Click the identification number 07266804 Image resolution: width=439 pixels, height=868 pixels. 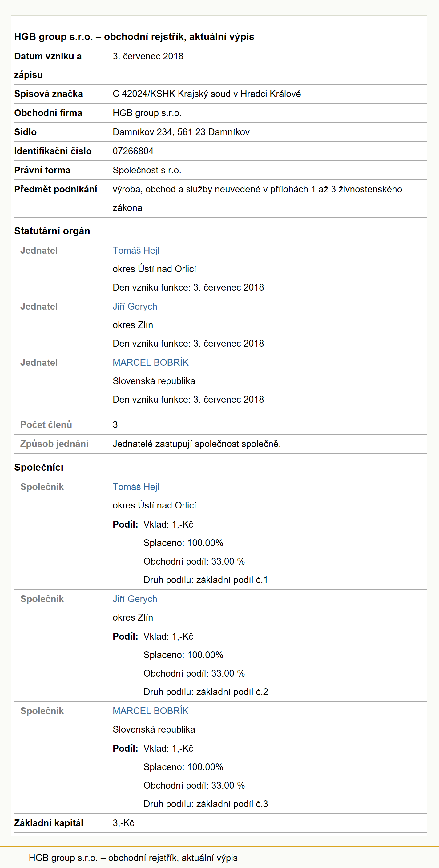point(133,151)
